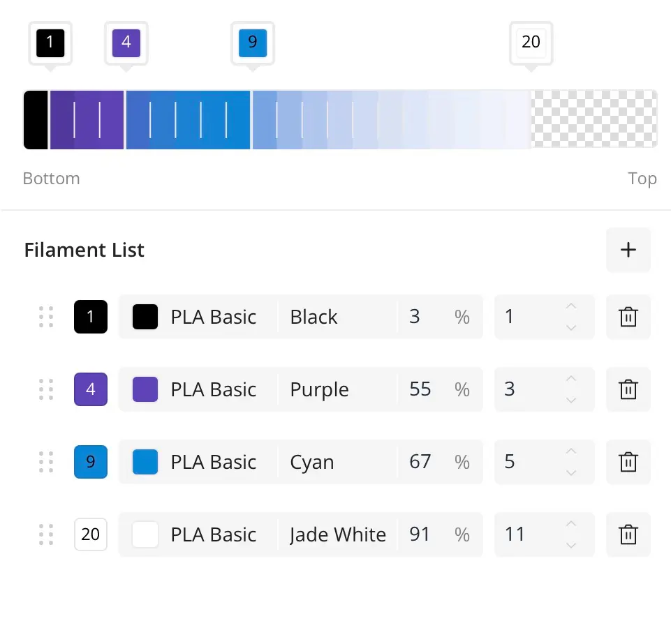671x644 pixels.
Task: Select the layer 20 white marker above gradient
Action: [x=531, y=43]
